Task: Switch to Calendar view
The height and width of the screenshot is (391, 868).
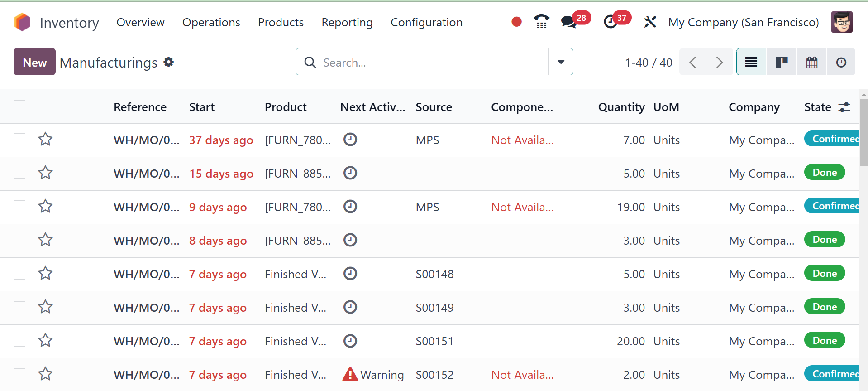Action: click(x=812, y=62)
